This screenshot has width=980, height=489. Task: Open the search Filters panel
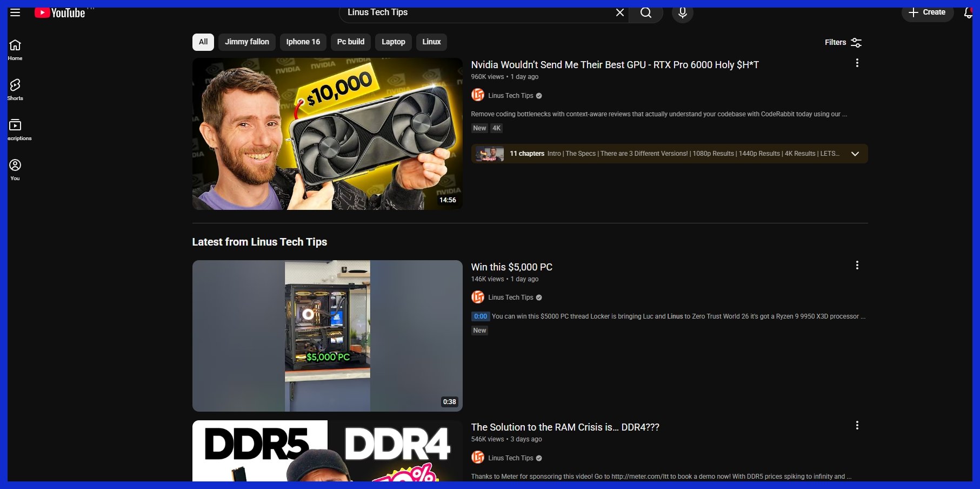pyautogui.click(x=843, y=42)
